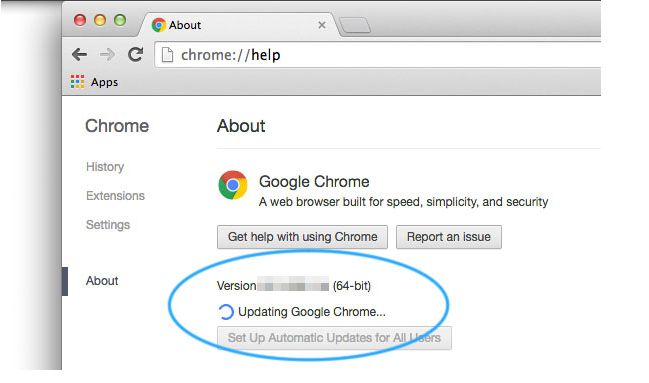Click the updating spinner icon
This screenshot has height=383, width=649.
(x=226, y=312)
